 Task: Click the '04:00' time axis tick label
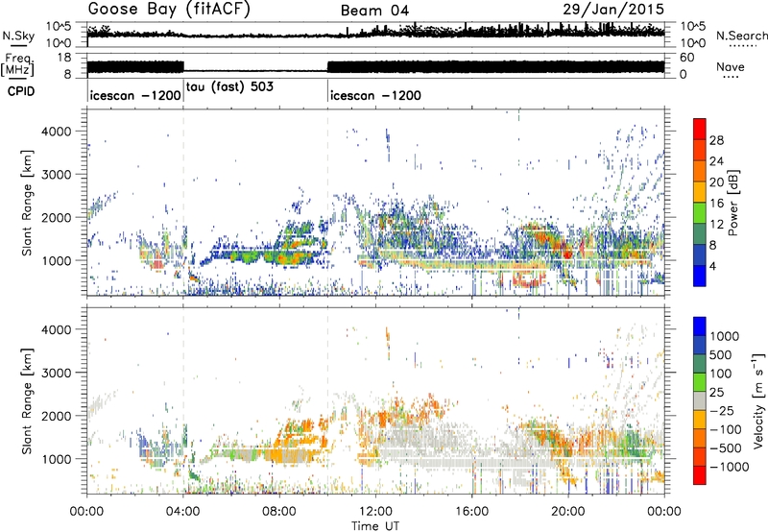tap(183, 512)
